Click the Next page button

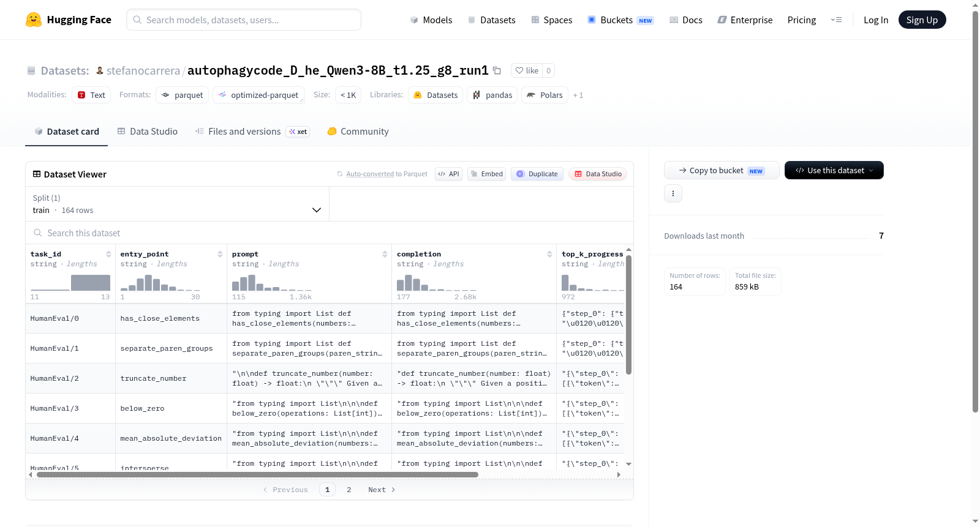point(382,490)
